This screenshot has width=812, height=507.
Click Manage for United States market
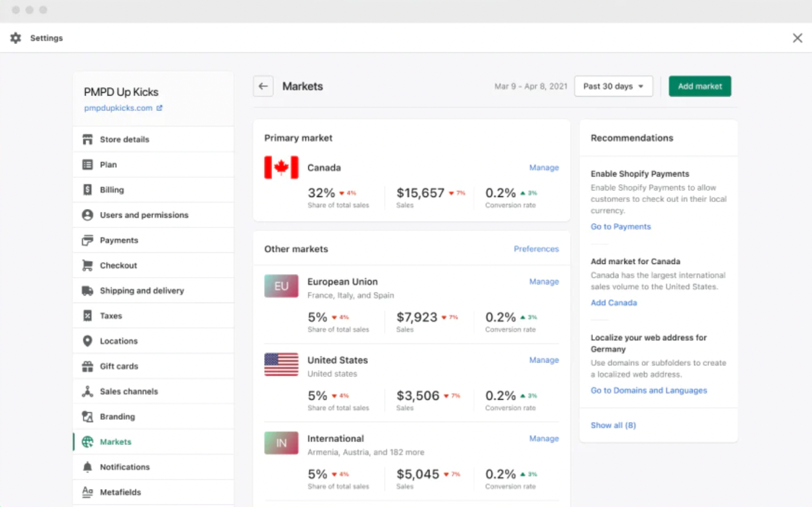544,360
